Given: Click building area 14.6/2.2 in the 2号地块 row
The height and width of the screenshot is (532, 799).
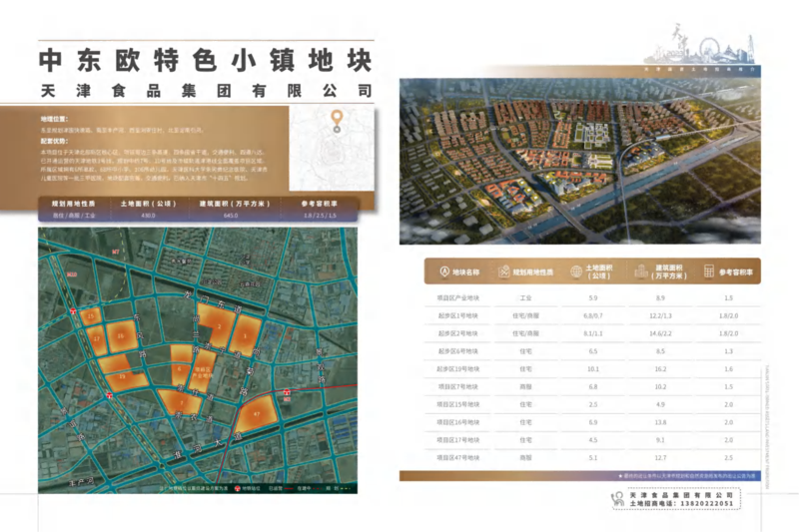Looking at the screenshot, I should pyautogui.click(x=660, y=333).
